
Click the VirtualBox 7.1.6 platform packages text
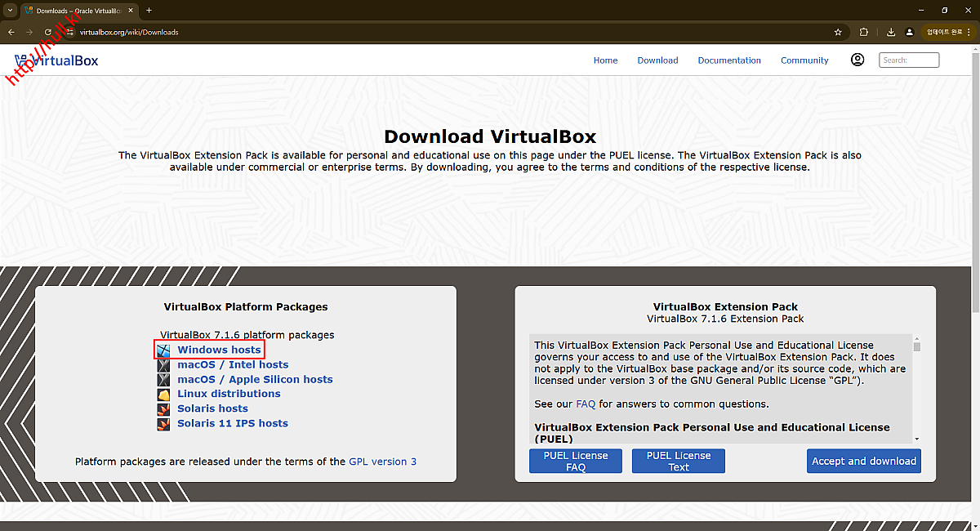click(x=247, y=335)
